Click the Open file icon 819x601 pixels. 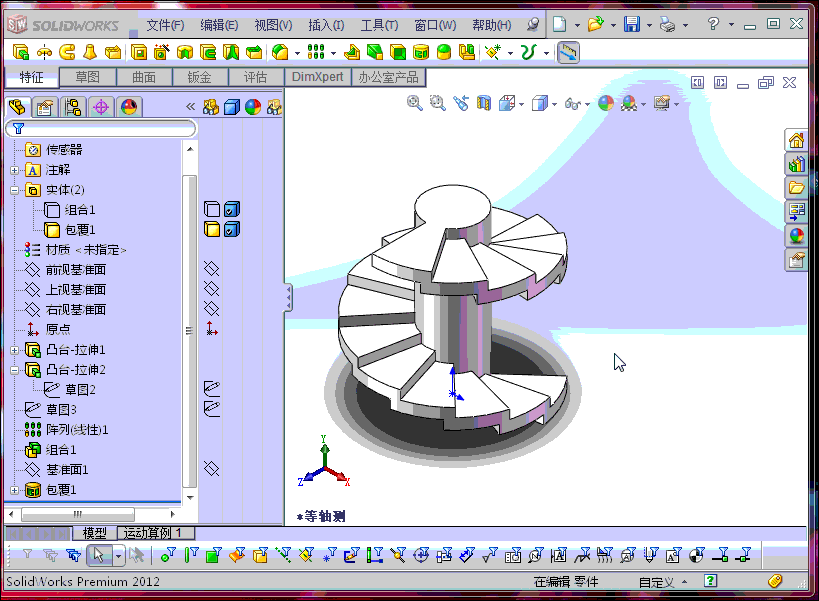point(595,25)
